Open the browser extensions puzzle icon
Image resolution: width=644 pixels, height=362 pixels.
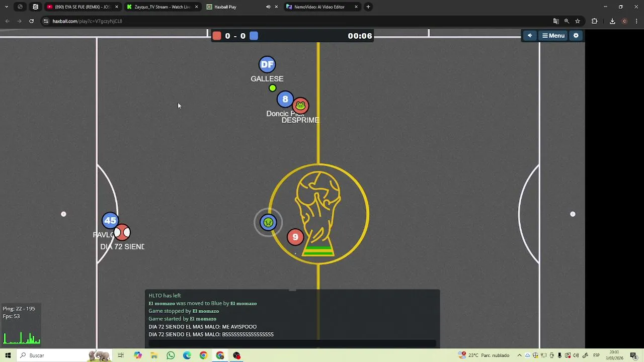[595, 21]
